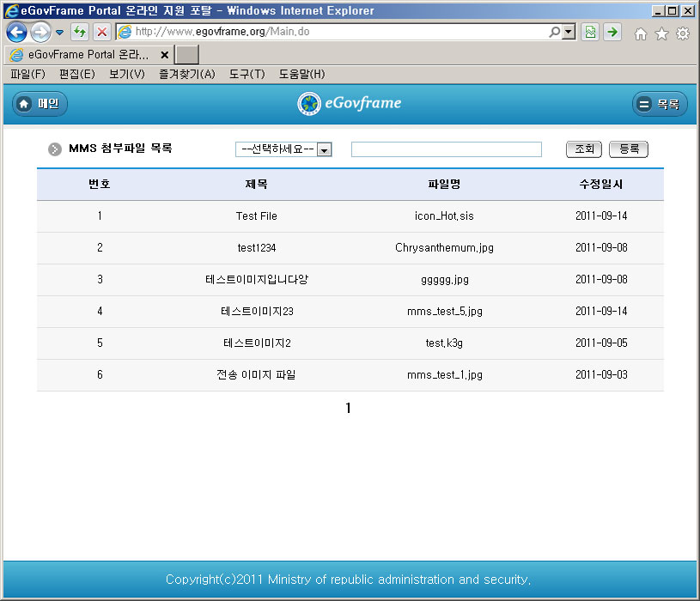Click the browser Forward arrow button
This screenshot has width=700, height=601.
pyautogui.click(x=40, y=33)
